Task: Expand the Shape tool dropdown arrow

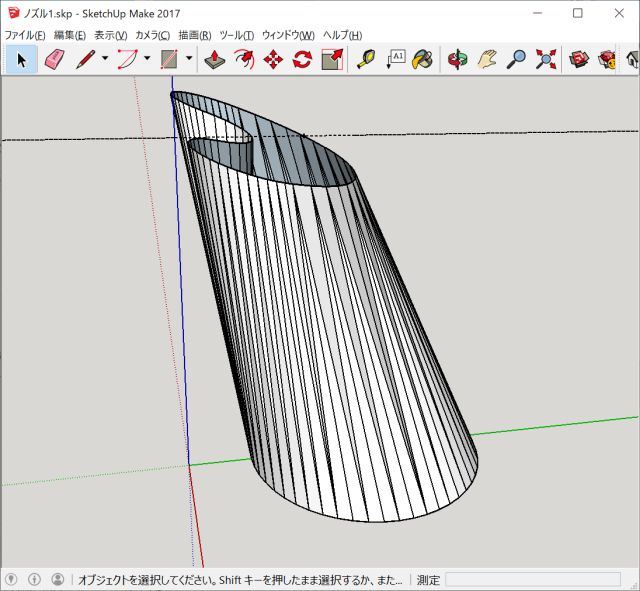Action: pos(189,59)
